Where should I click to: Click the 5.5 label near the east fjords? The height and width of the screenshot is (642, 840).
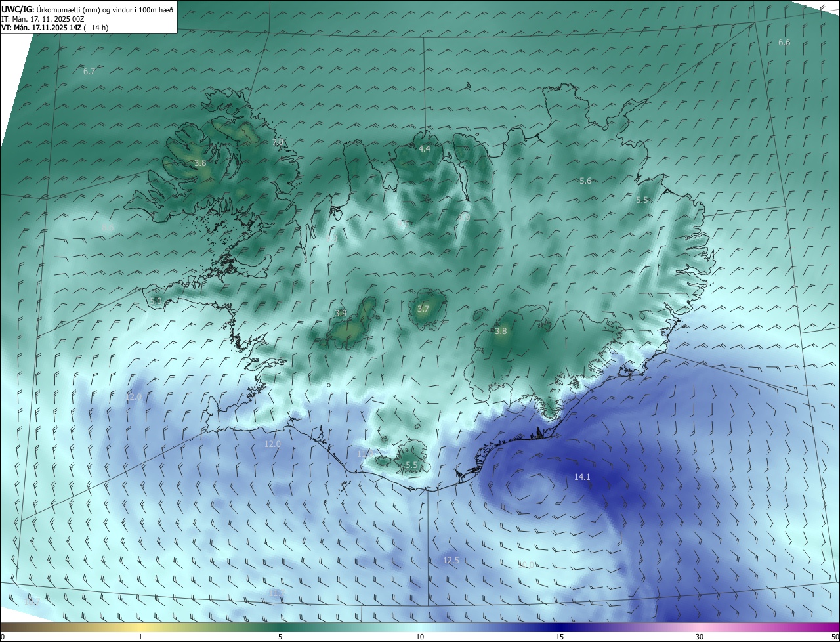[642, 200]
